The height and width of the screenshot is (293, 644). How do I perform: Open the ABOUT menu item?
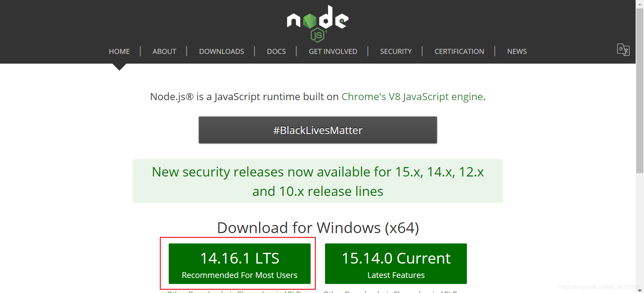tap(164, 52)
